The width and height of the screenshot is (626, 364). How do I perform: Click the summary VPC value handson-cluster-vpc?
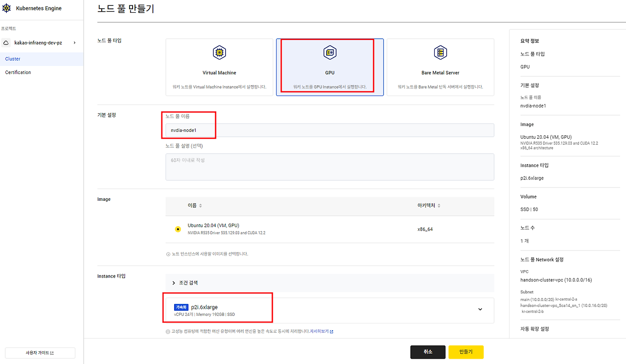pyautogui.click(x=556, y=280)
